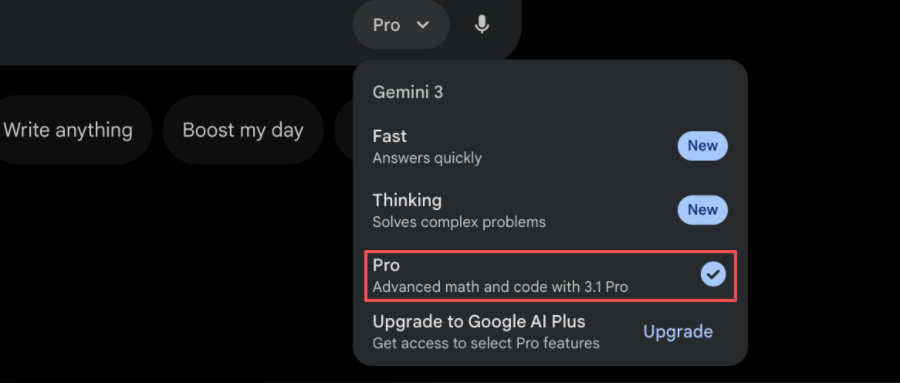Image resolution: width=900 pixels, height=383 pixels.
Task: Click the Answers quickly description text
Action: pyautogui.click(x=427, y=158)
